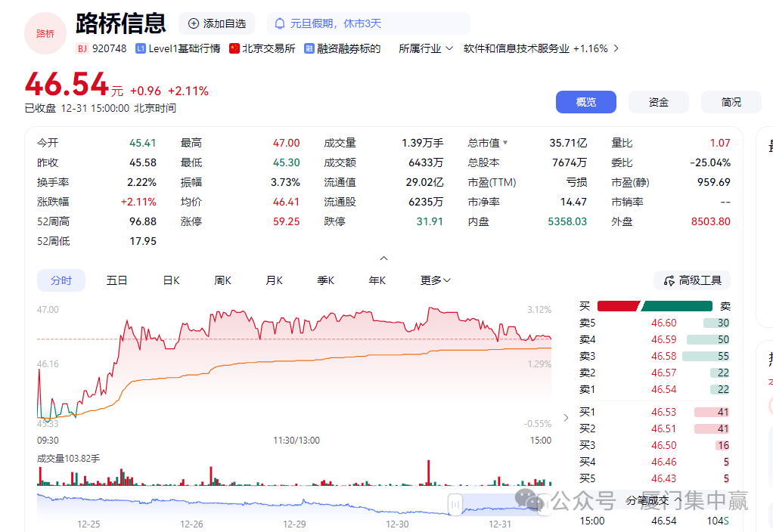Click the 买2 price 46.51
The image size is (773, 532).
(663, 429)
